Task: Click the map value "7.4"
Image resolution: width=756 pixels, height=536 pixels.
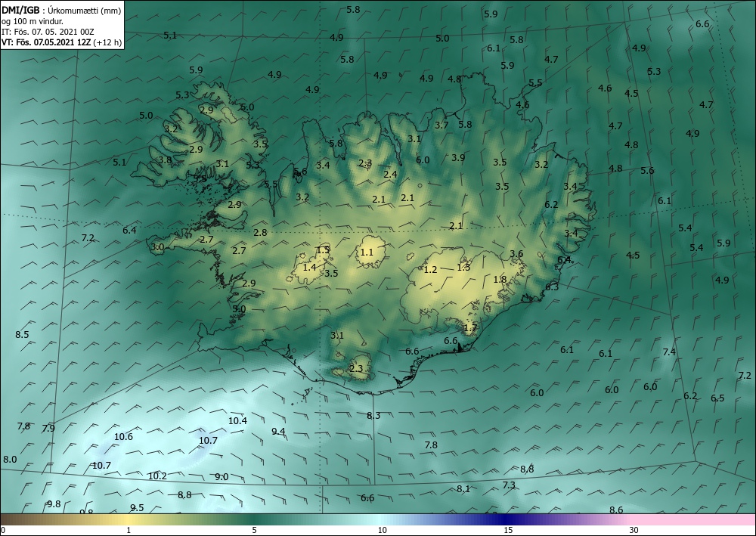Action: click(x=669, y=352)
